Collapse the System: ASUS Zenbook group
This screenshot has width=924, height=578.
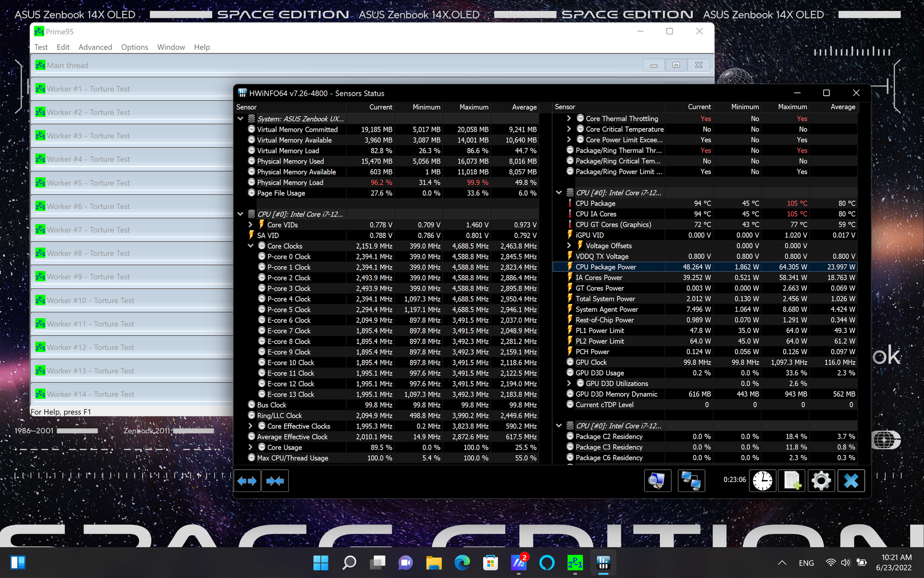click(240, 119)
